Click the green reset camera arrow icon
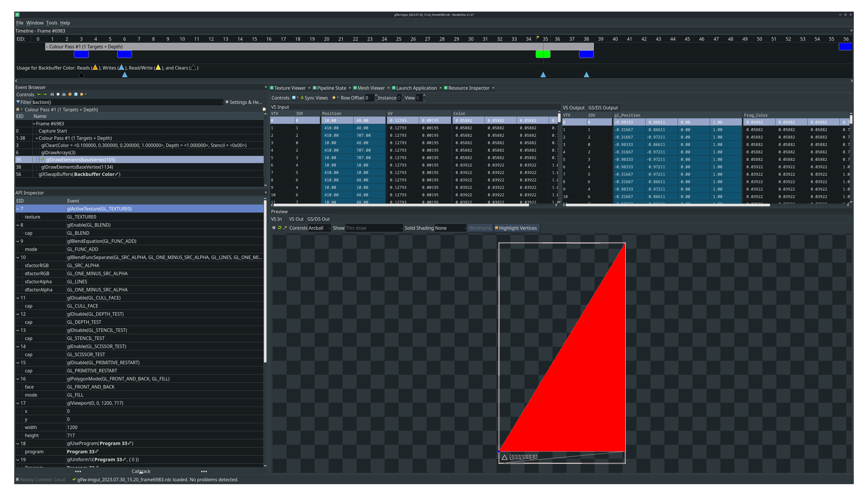 coord(279,228)
